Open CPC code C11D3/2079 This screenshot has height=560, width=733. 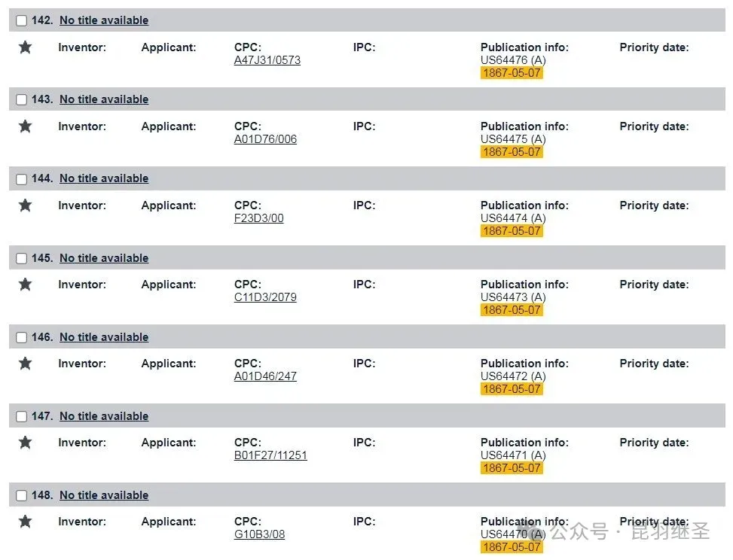tap(265, 297)
